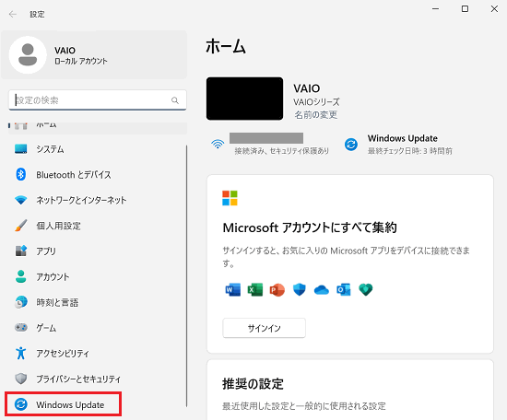Click the privacy shield icon
The width and height of the screenshot is (507, 420).
click(21, 379)
